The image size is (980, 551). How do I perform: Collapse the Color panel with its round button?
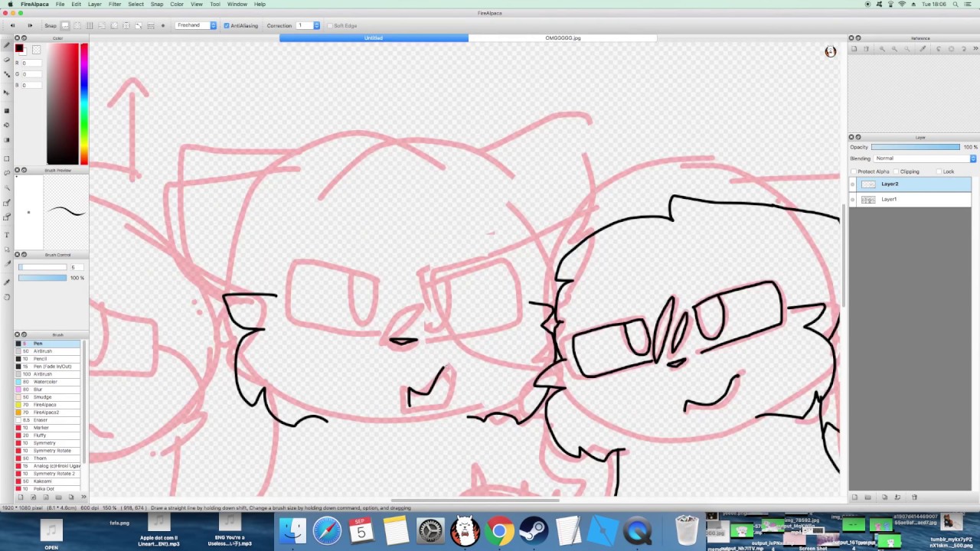[24, 38]
